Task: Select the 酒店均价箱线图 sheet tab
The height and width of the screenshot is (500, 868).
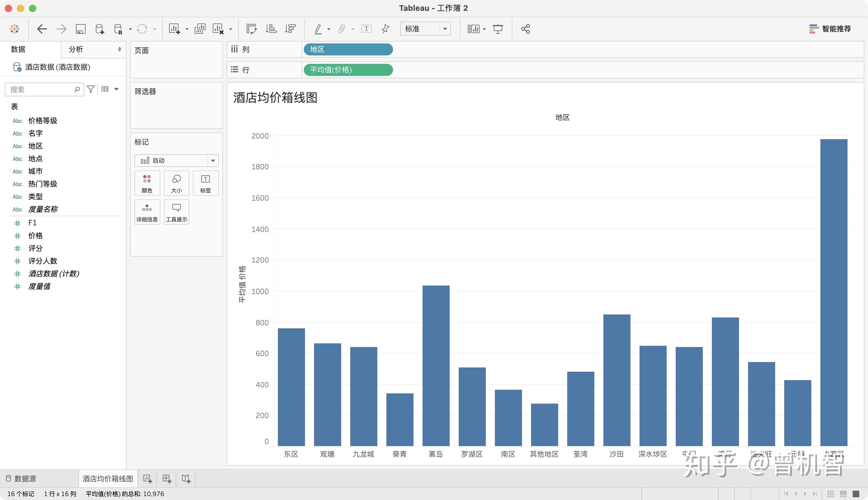Action: click(108, 478)
